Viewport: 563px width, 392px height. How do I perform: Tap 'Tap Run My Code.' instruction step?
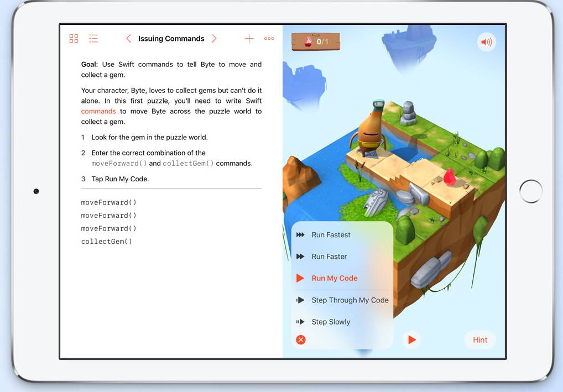tap(120, 179)
